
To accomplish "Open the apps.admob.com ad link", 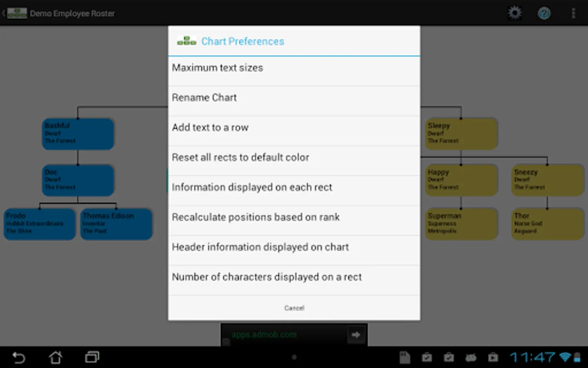I will pos(264,334).
